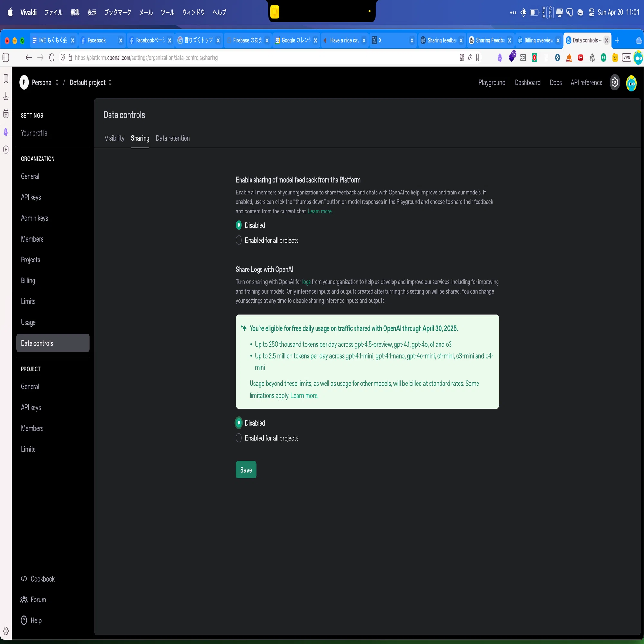
Task: Go to Dashboard in top navigation
Action: [x=527, y=82]
